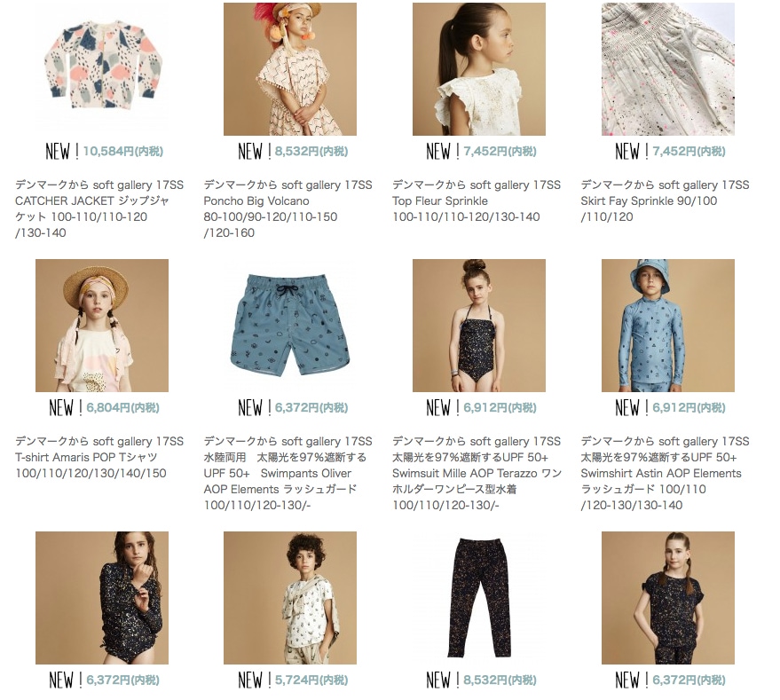View the T-shirt Amaris POP photo
Image resolution: width=780 pixels, height=700 pixels.
click(x=102, y=326)
